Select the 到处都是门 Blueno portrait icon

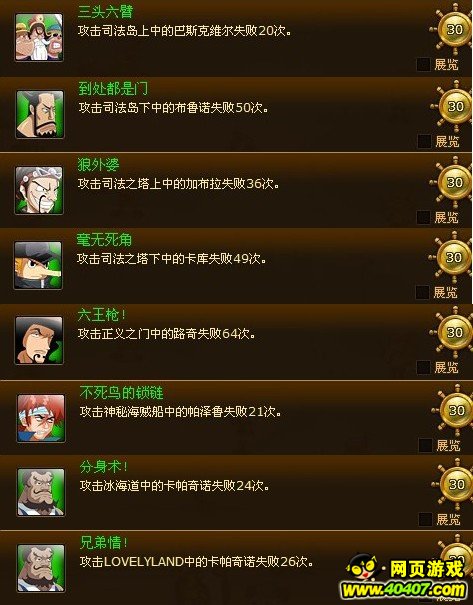tap(40, 114)
